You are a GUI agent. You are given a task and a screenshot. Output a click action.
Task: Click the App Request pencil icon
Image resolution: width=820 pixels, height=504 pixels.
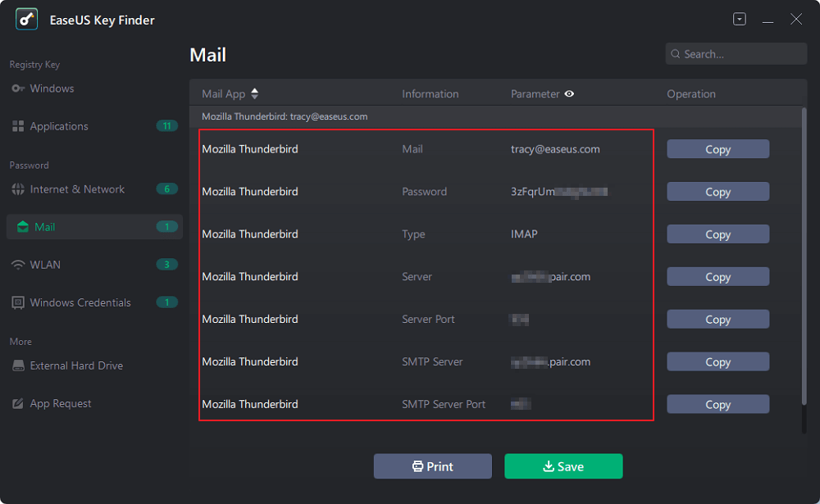18,404
